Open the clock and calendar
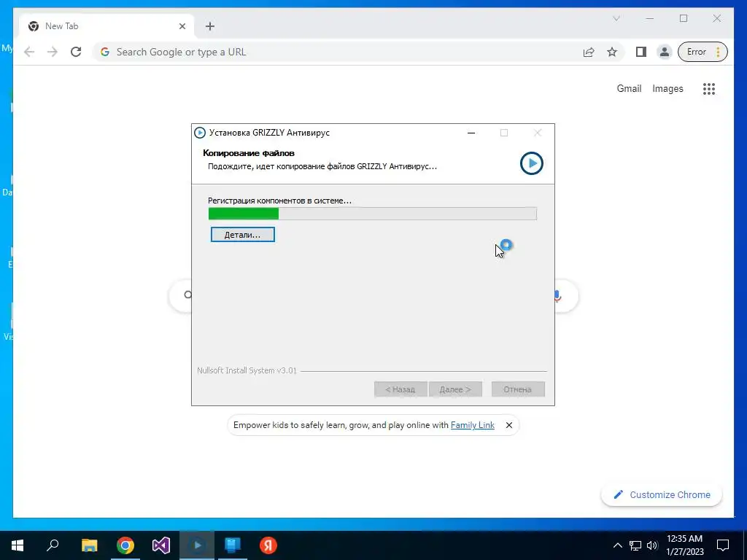Viewport: 747px width, 560px height. click(684, 545)
